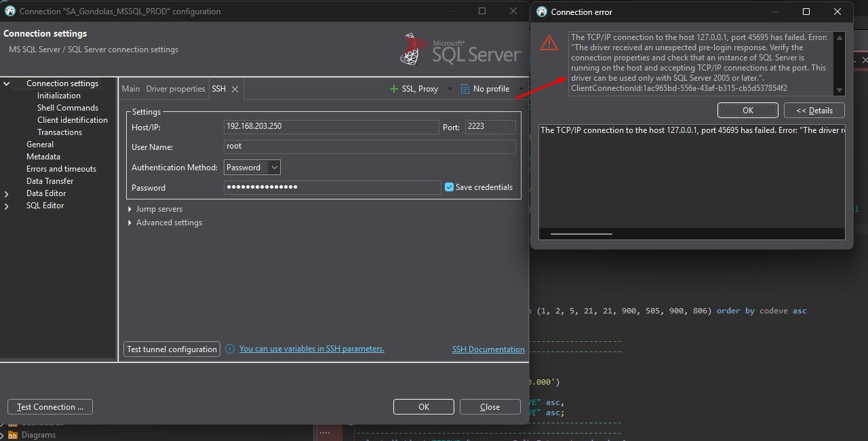Open the SSH Documentation link

[488, 349]
